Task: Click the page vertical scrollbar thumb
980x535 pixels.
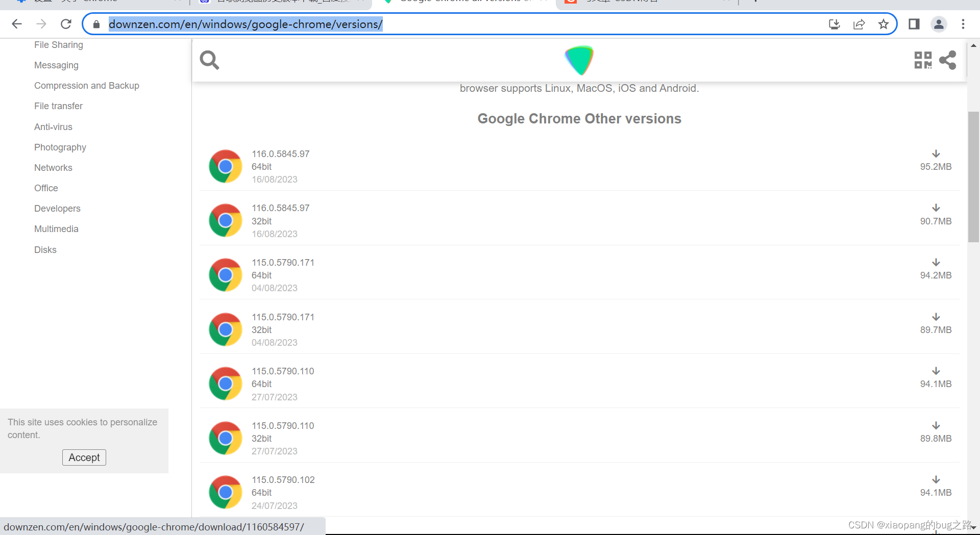Action: tap(973, 176)
